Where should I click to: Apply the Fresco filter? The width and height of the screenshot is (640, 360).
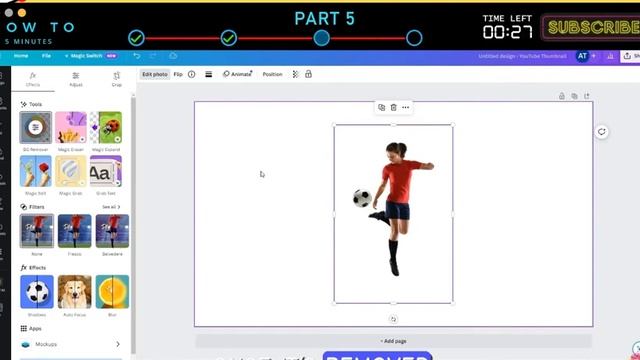[x=75, y=231]
